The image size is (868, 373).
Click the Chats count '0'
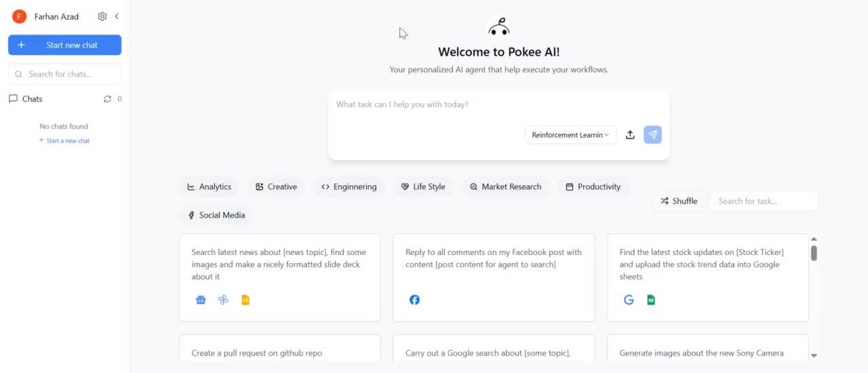click(x=119, y=99)
